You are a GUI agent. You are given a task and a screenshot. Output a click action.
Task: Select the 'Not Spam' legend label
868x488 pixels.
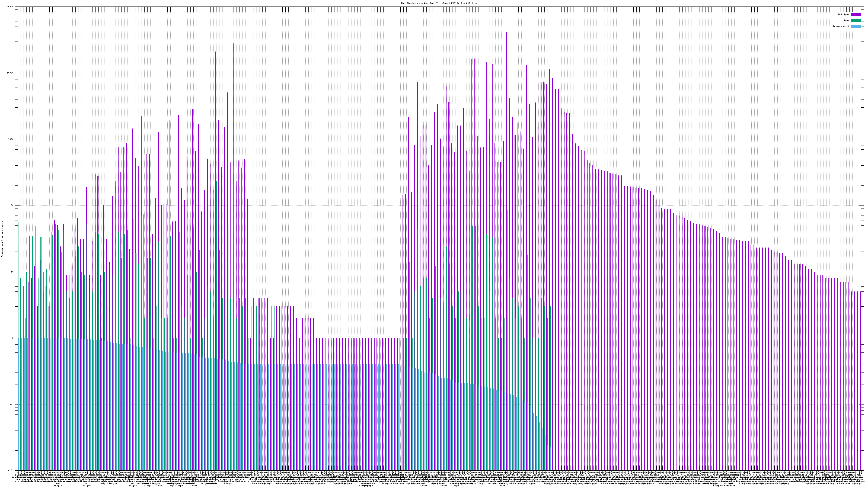pos(844,14)
